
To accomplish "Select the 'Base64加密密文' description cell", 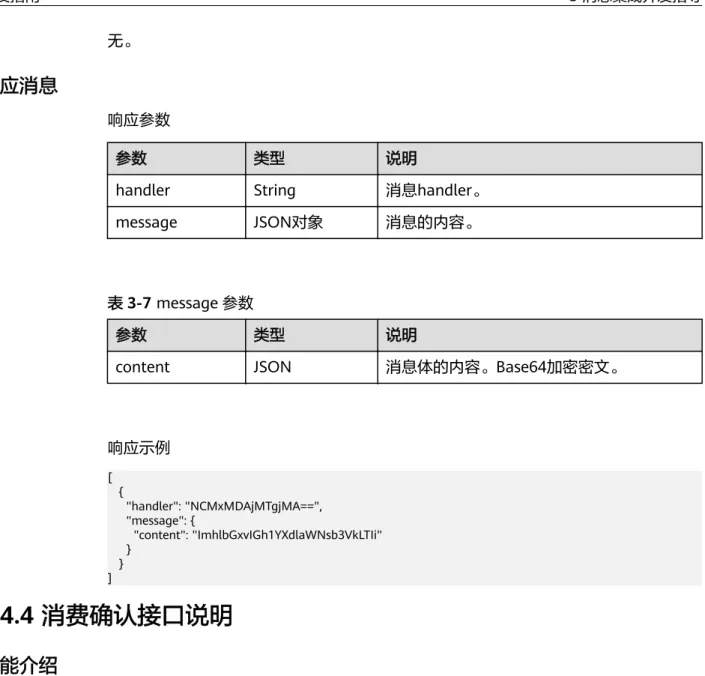I will coord(540,367).
